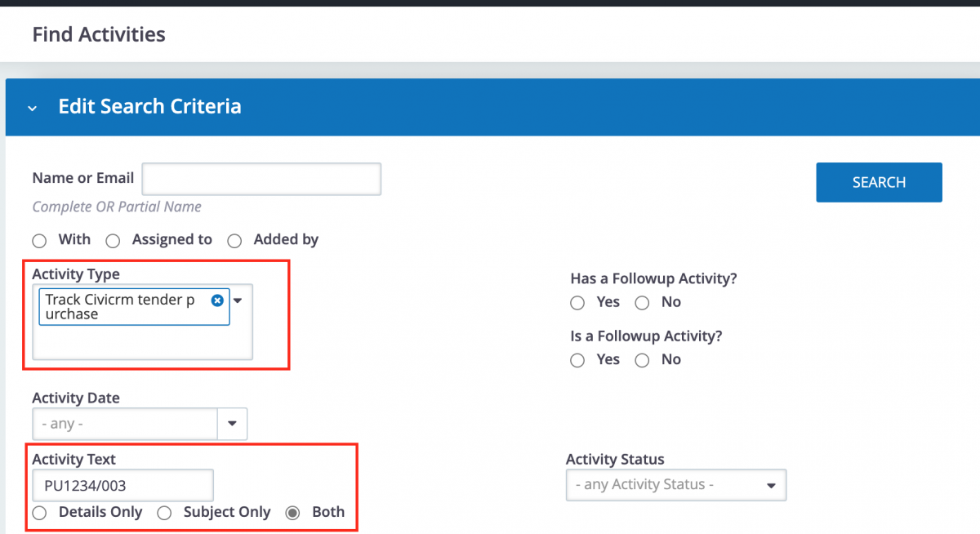Select the With radio option
The height and width of the screenshot is (534, 980).
tap(39, 241)
